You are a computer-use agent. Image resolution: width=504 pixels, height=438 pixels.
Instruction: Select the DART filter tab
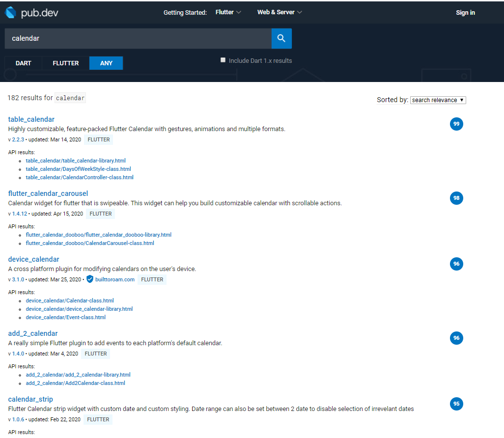pos(24,63)
